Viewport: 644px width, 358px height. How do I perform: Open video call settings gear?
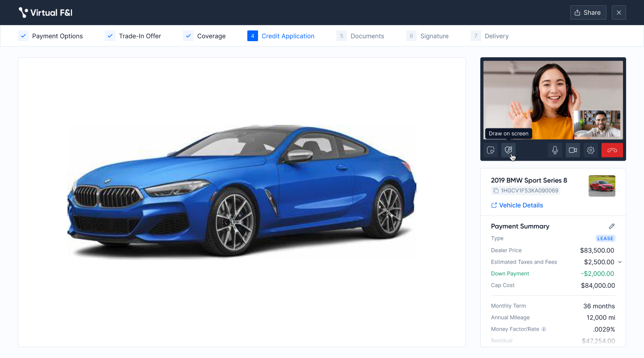(591, 150)
